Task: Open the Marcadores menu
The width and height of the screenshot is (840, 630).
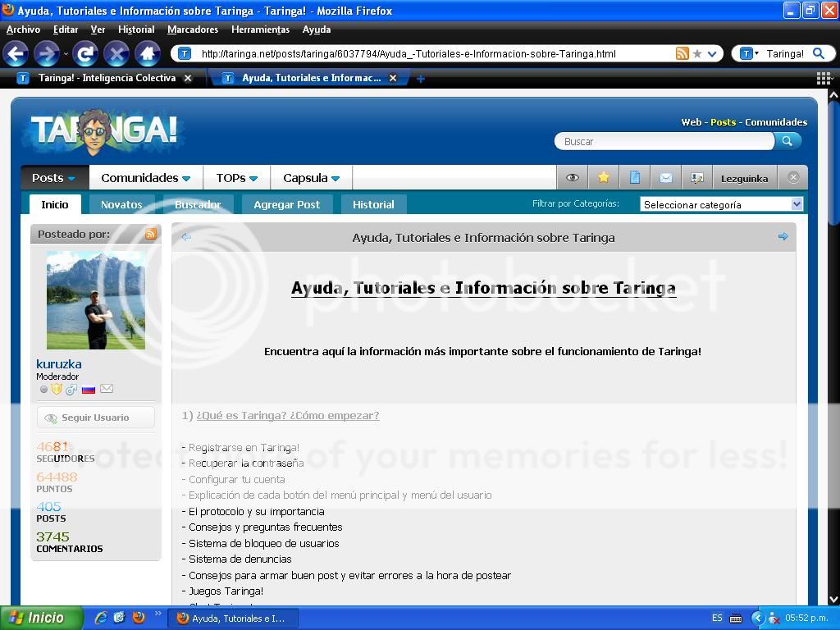Action: pos(192,30)
